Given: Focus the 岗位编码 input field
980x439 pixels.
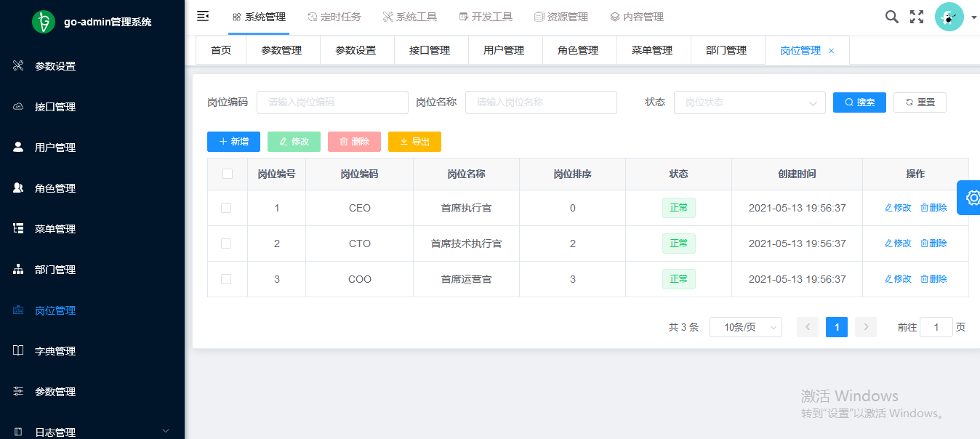Looking at the screenshot, I should click(x=332, y=102).
